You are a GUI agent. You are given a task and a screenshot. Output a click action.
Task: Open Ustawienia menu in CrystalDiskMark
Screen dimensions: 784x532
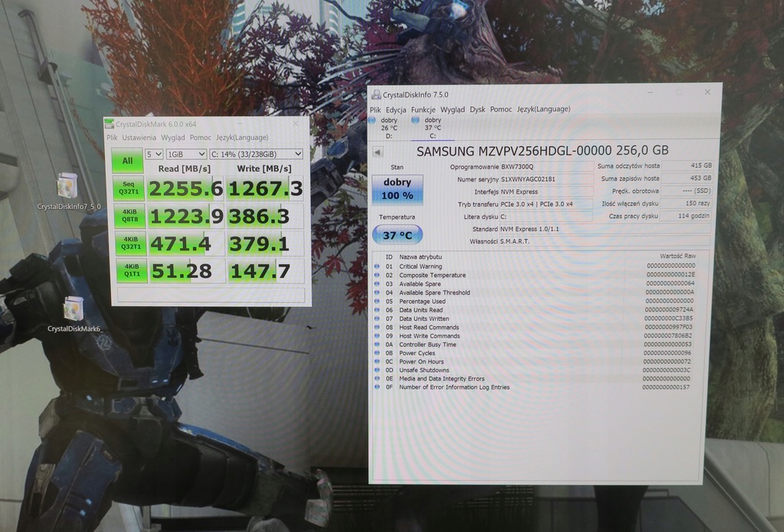(139, 138)
